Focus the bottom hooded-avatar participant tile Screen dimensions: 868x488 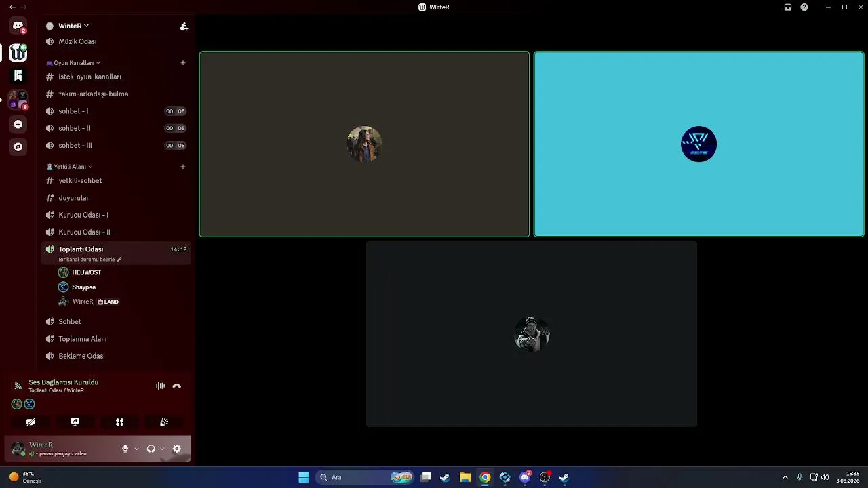[x=532, y=334]
